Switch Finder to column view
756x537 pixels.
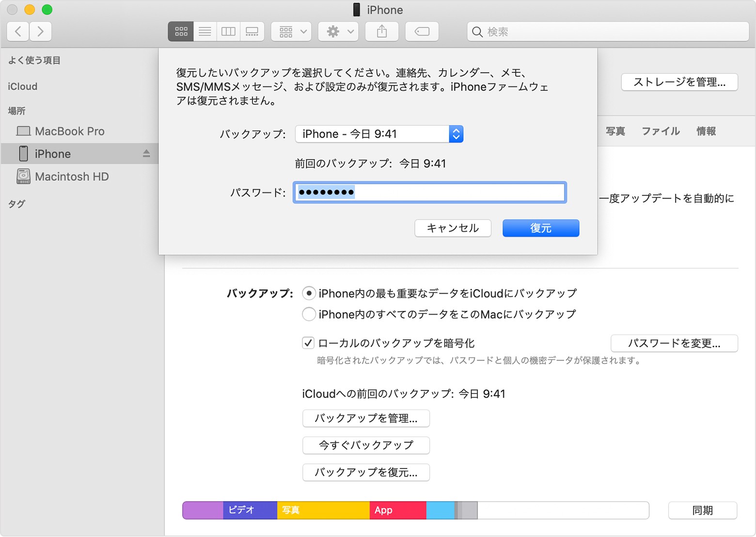(228, 32)
